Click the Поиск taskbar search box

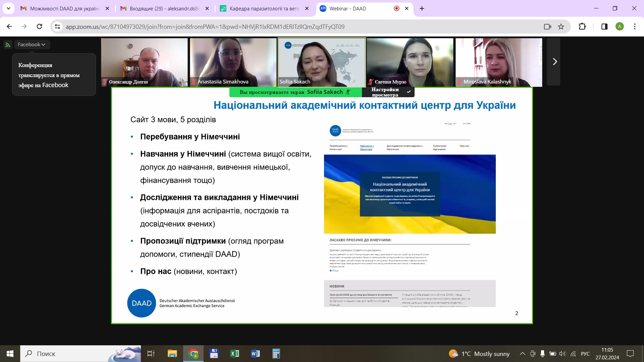(x=80, y=354)
